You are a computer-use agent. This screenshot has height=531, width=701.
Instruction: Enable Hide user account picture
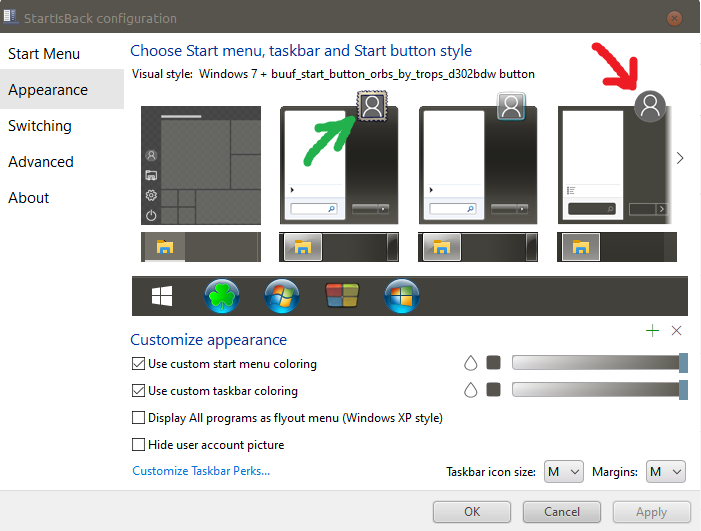pos(138,445)
